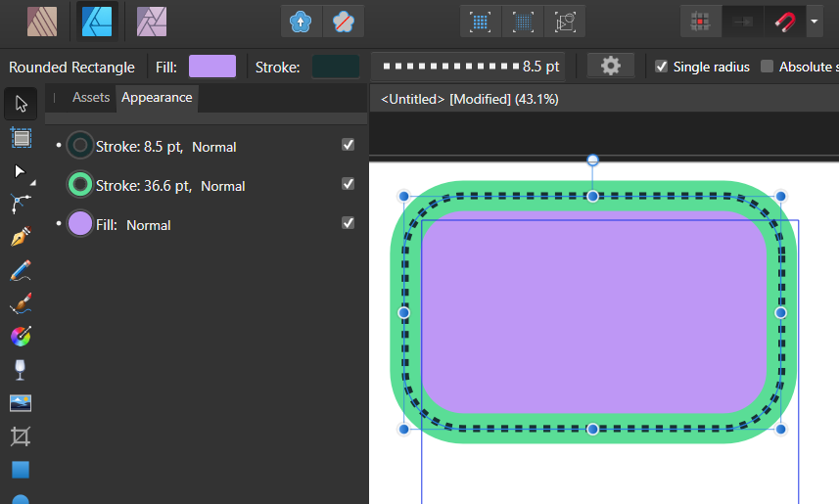
Task: Select the Fill color wheel tool
Action: click(x=21, y=337)
